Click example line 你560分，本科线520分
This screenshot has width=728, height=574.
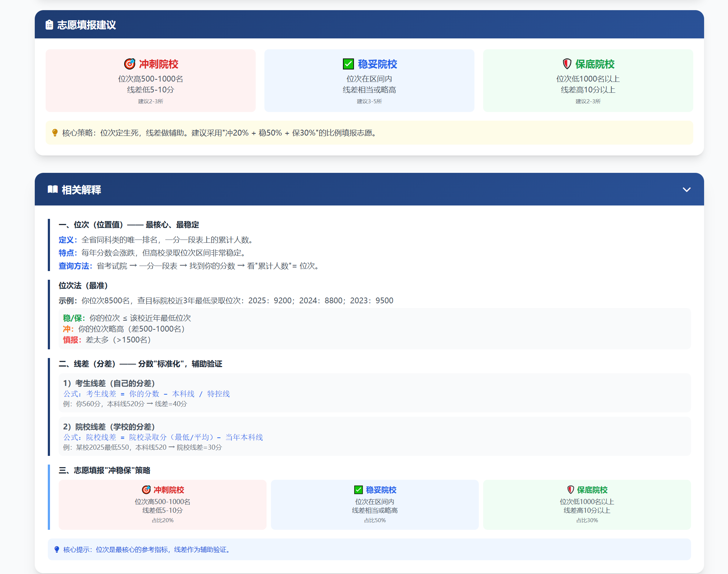[x=125, y=404]
